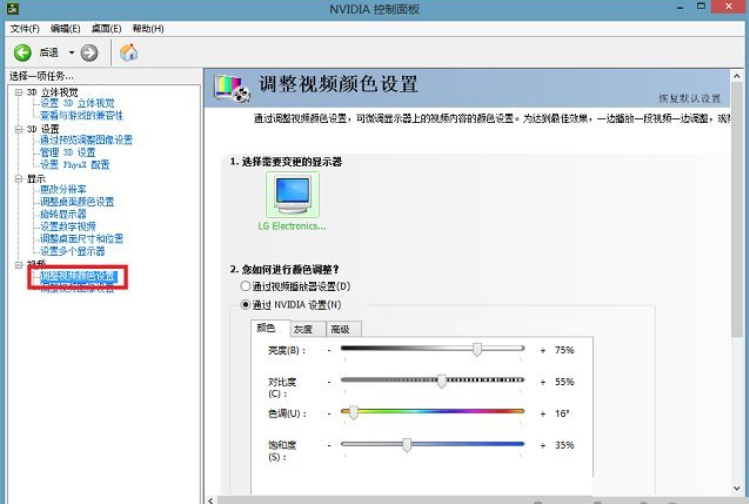The width and height of the screenshot is (749, 504).
Task: Open 设置多个显示器 link
Action: (x=73, y=251)
